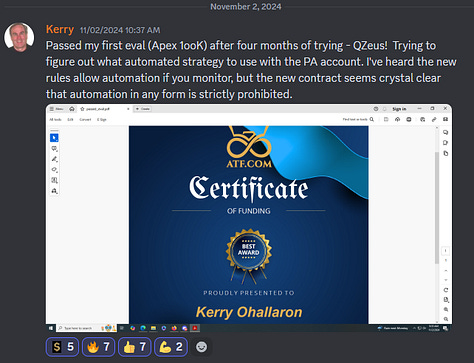Click the Create button in Acrobat
The image size is (474, 363).
(x=142, y=109)
